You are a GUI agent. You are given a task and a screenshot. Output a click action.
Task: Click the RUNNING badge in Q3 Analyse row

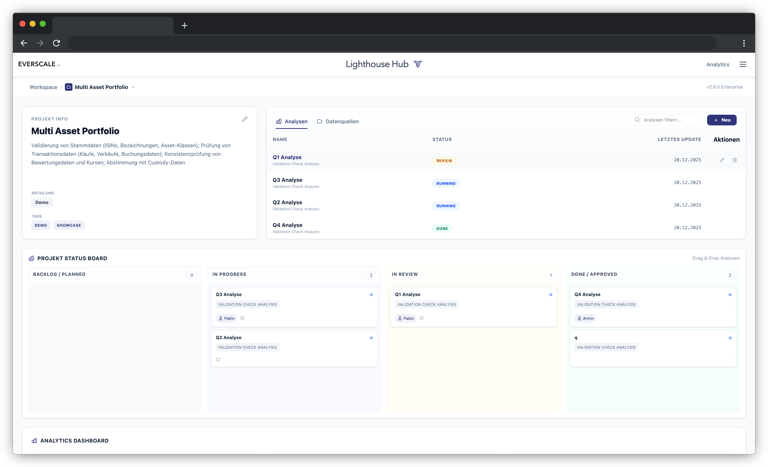click(x=446, y=183)
